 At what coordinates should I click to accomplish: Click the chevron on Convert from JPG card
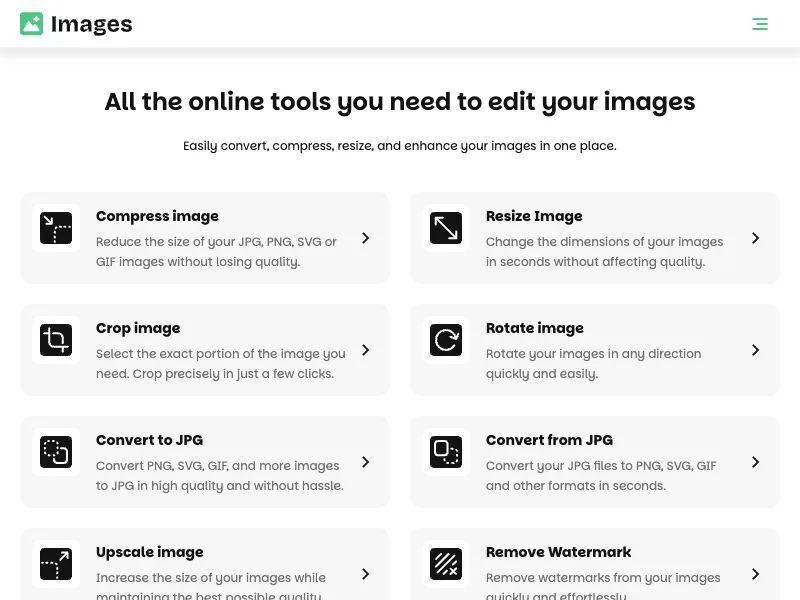pyautogui.click(x=756, y=462)
